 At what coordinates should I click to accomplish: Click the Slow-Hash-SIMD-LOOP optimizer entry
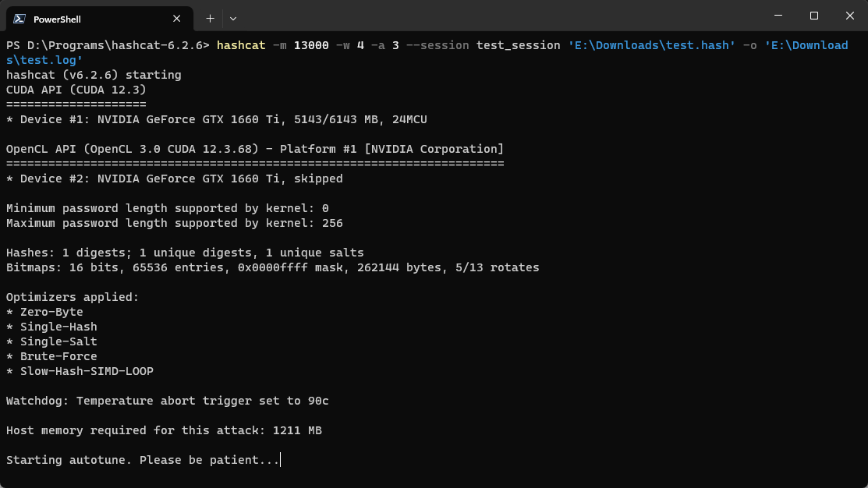click(x=86, y=371)
